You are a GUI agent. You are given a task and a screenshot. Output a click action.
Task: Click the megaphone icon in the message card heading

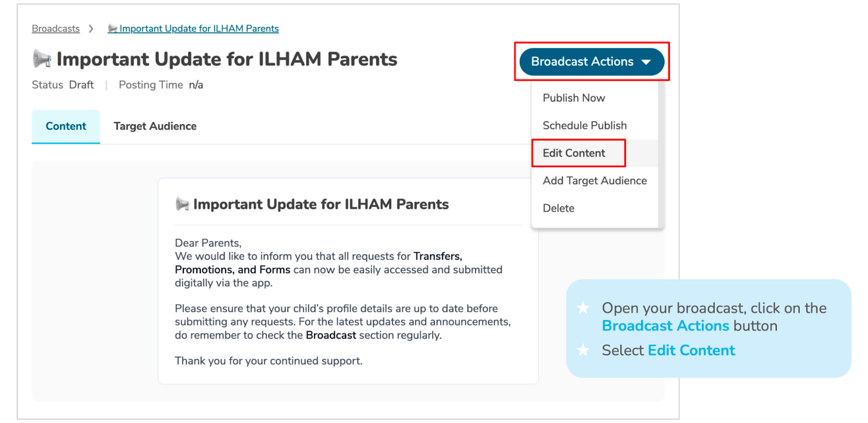coord(182,204)
